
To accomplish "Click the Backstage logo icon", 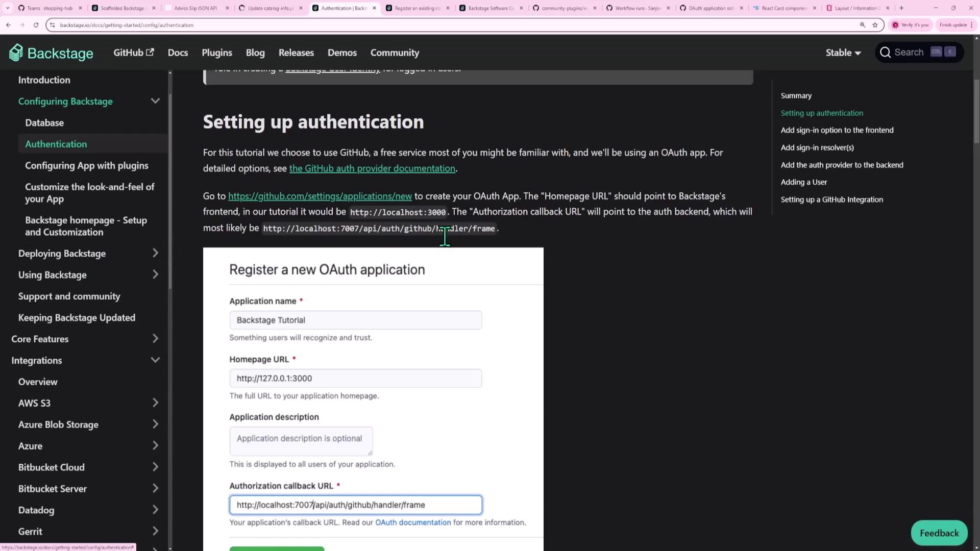I will [16, 53].
